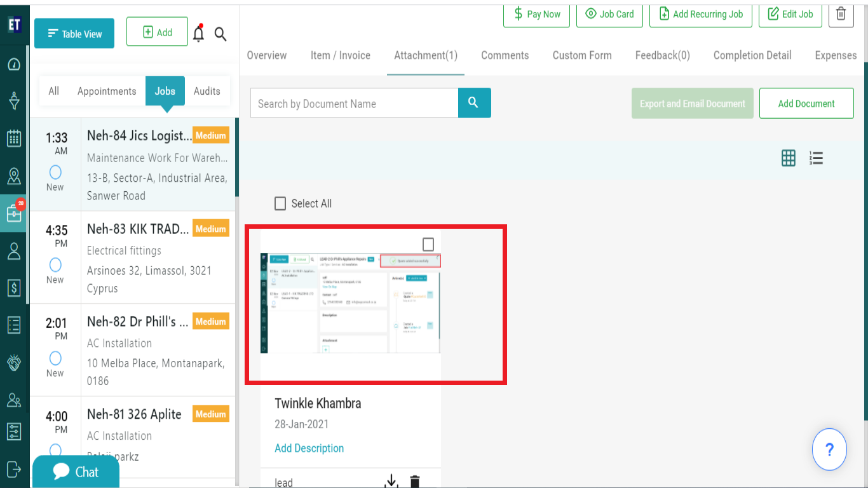Open the dashboard gauge icon in sidebar
This screenshot has height=488, width=868.
point(14,64)
